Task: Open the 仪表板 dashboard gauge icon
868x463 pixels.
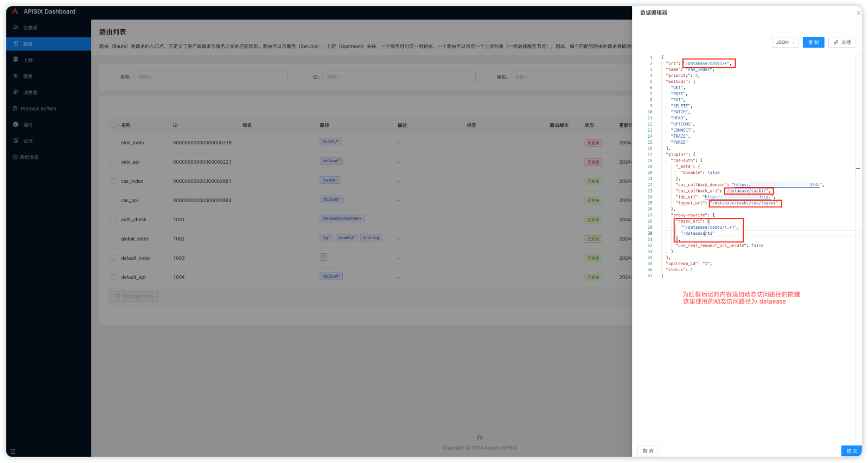Action: (16, 27)
